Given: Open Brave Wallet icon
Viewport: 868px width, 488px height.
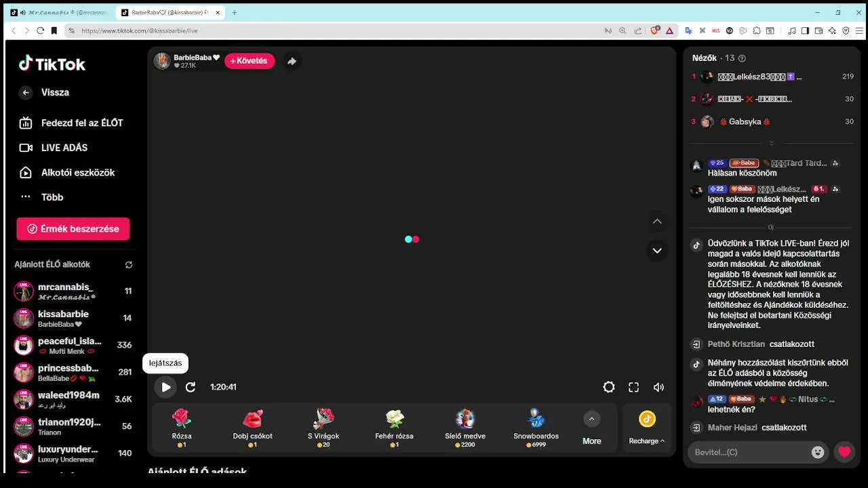Looking at the screenshot, I should tap(818, 30).
